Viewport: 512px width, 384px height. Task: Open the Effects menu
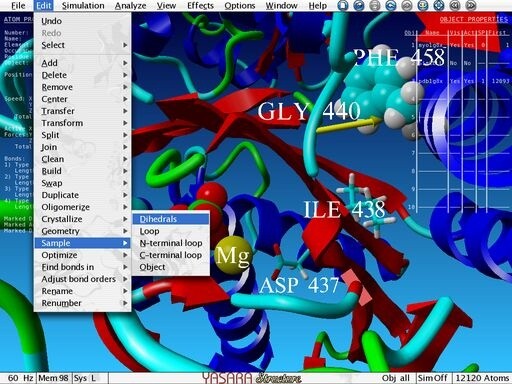tap(200, 6)
